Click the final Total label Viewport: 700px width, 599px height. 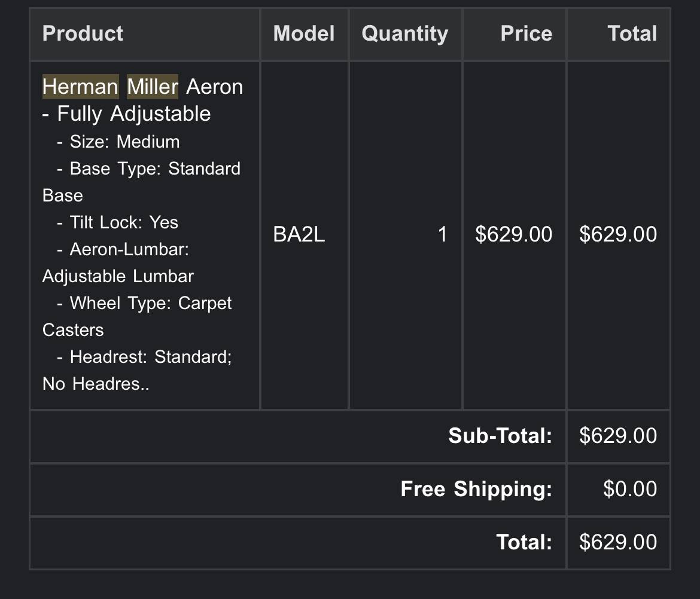(x=524, y=542)
